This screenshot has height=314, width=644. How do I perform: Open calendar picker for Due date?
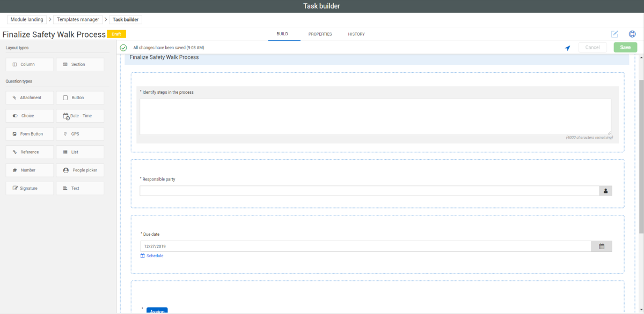[602, 246]
